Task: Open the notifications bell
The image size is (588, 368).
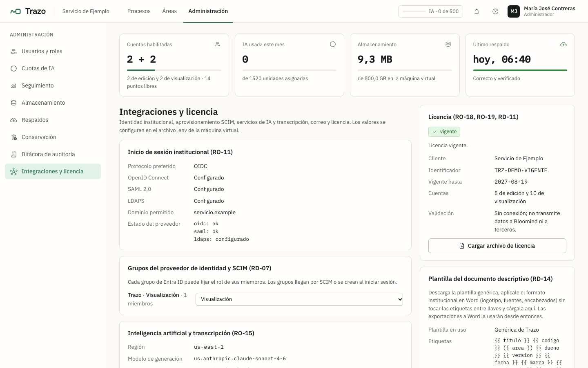Action: [x=477, y=11]
